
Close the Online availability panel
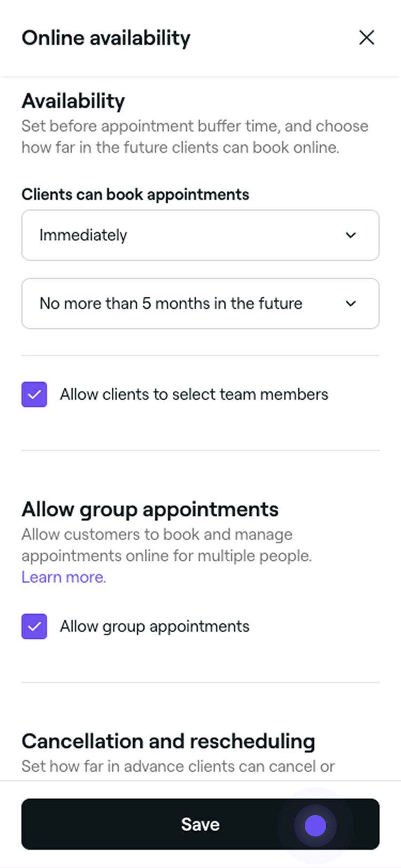click(x=367, y=37)
